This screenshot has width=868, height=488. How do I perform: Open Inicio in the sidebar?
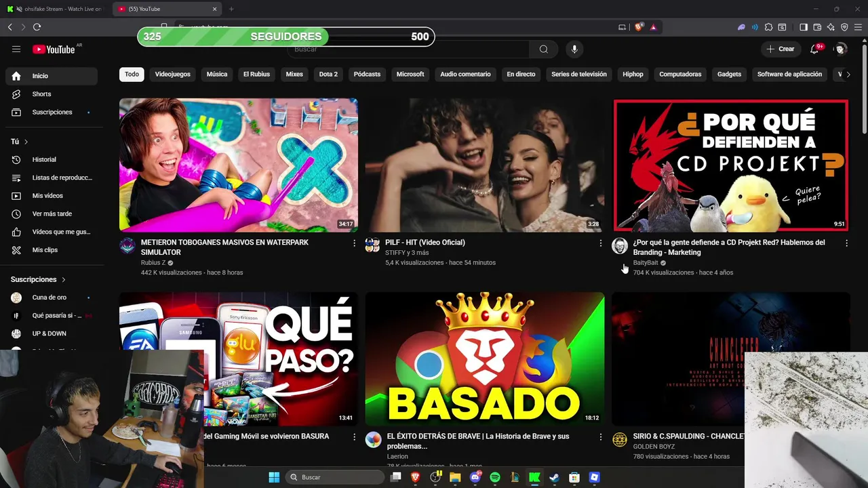(x=52, y=76)
